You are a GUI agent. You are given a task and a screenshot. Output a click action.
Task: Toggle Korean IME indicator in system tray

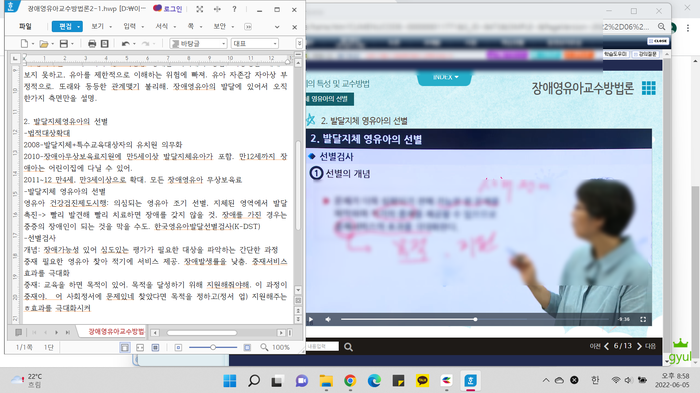pos(595,380)
